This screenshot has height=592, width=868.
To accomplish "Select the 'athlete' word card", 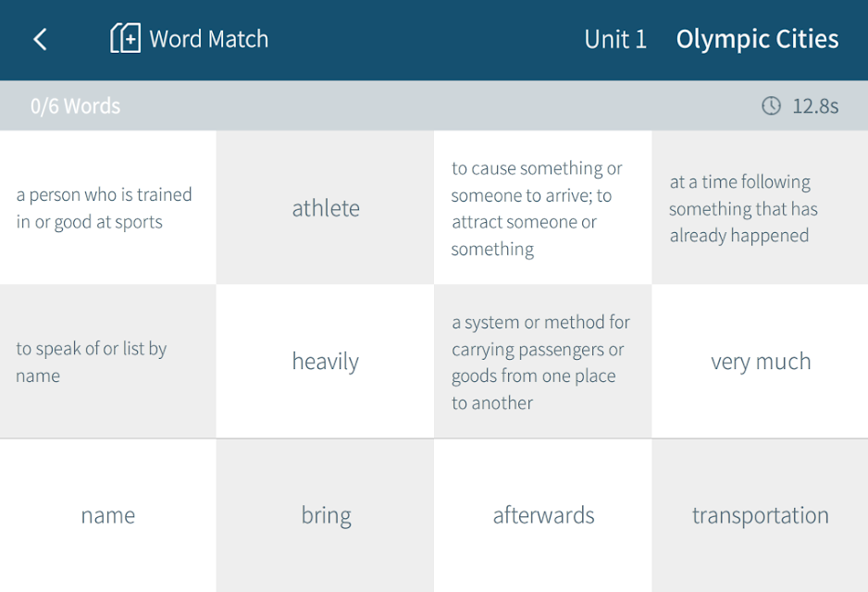I will (326, 207).
